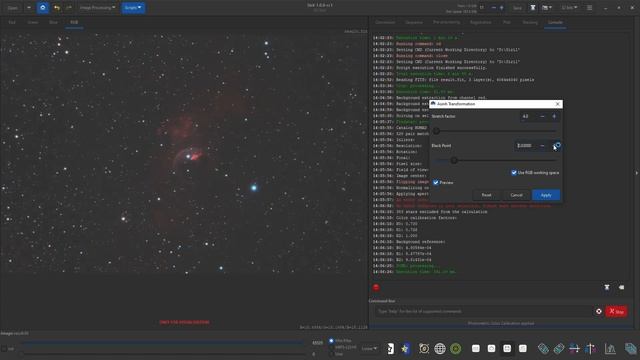Open the Stacking tab

click(530, 22)
